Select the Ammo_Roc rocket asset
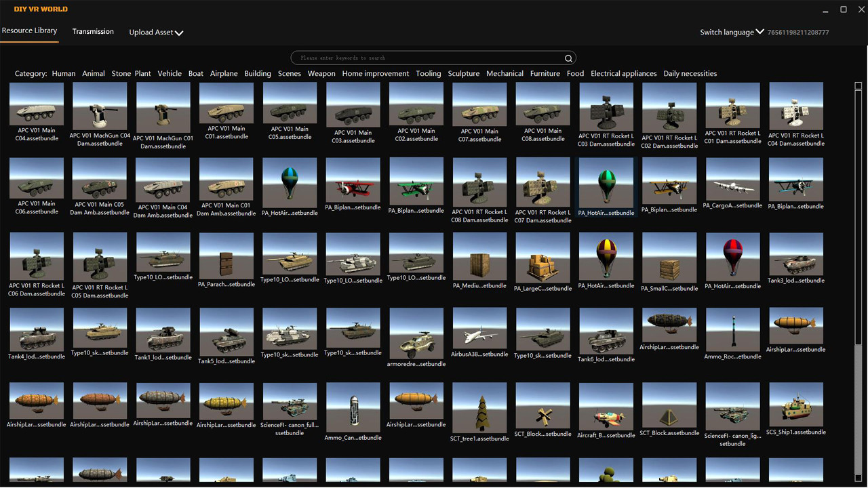The height and width of the screenshot is (488, 868). [x=732, y=329]
